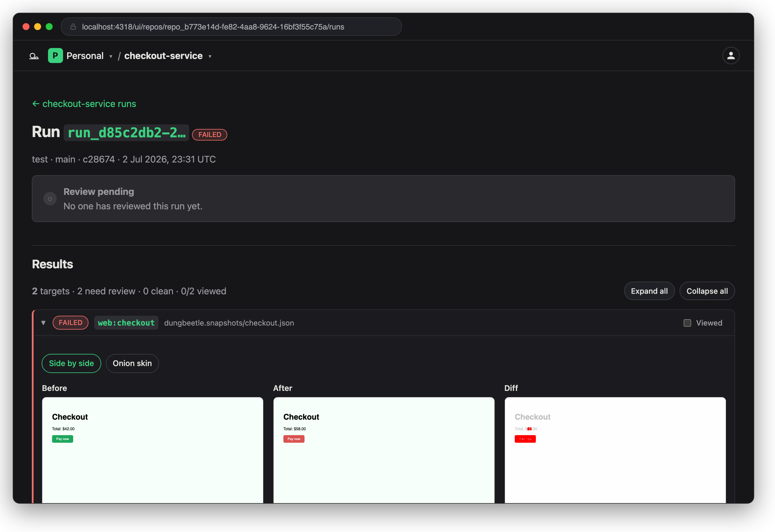Open the Personal workspace dropdown arrow
The height and width of the screenshot is (532, 775).
pyautogui.click(x=111, y=56)
